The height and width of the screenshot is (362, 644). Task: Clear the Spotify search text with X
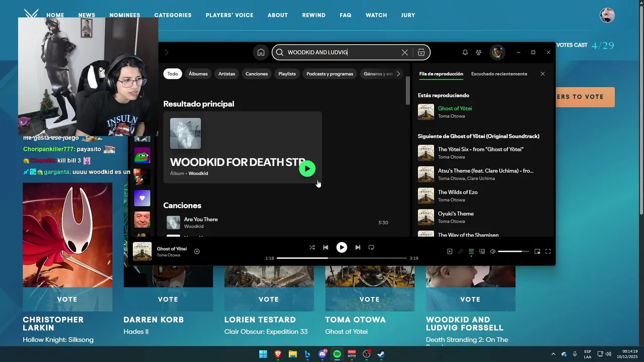click(405, 52)
